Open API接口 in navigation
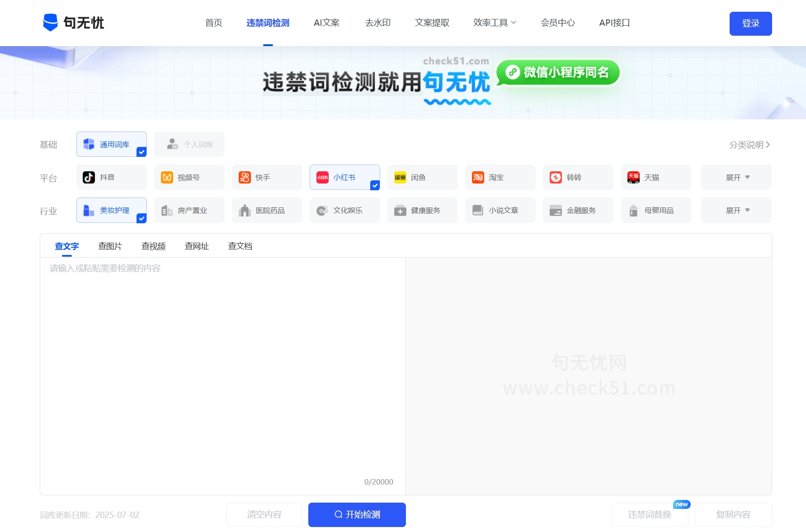 coord(614,23)
